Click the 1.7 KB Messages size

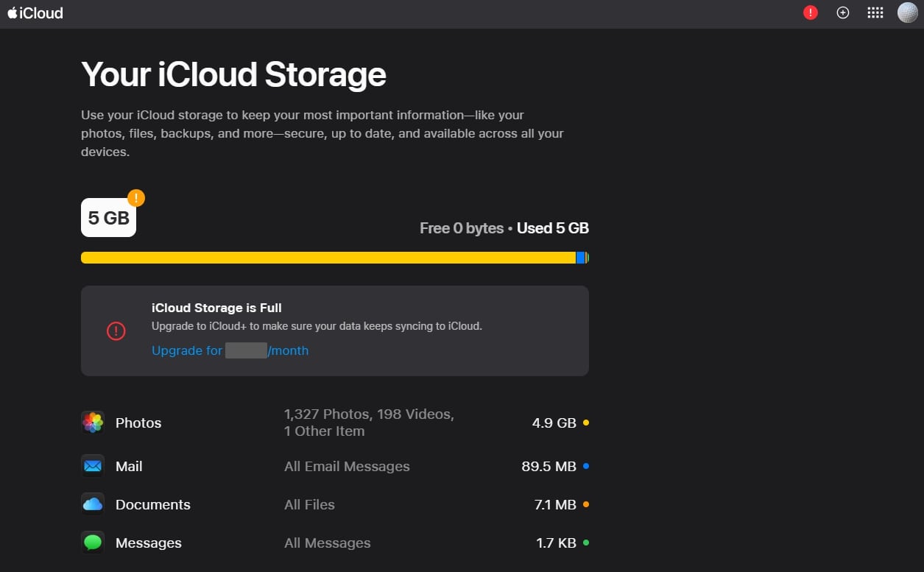tap(557, 543)
